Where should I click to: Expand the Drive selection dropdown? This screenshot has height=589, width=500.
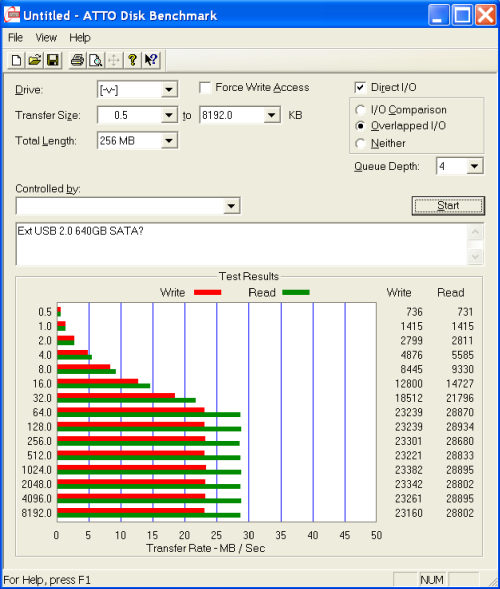[x=169, y=90]
